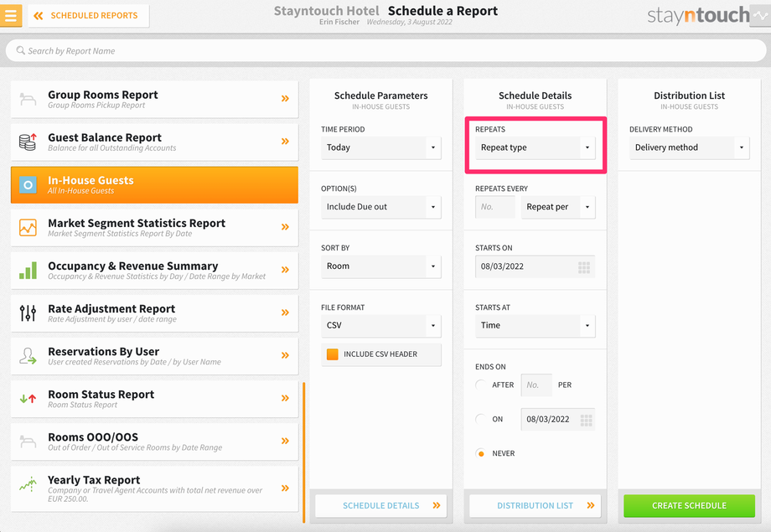This screenshot has height=532, width=771.
Task: Select Ends On date radio button
Action: click(x=481, y=420)
